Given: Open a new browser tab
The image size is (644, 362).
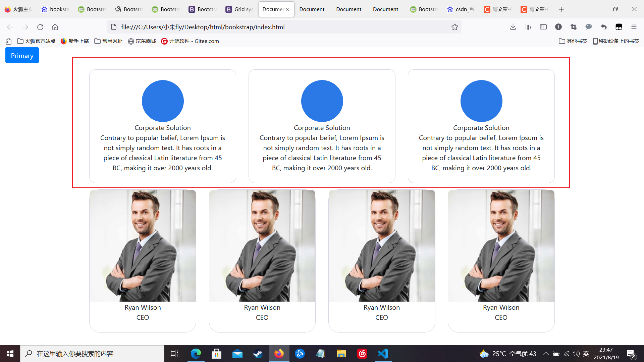Looking at the screenshot, I should pyautogui.click(x=561, y=9).
